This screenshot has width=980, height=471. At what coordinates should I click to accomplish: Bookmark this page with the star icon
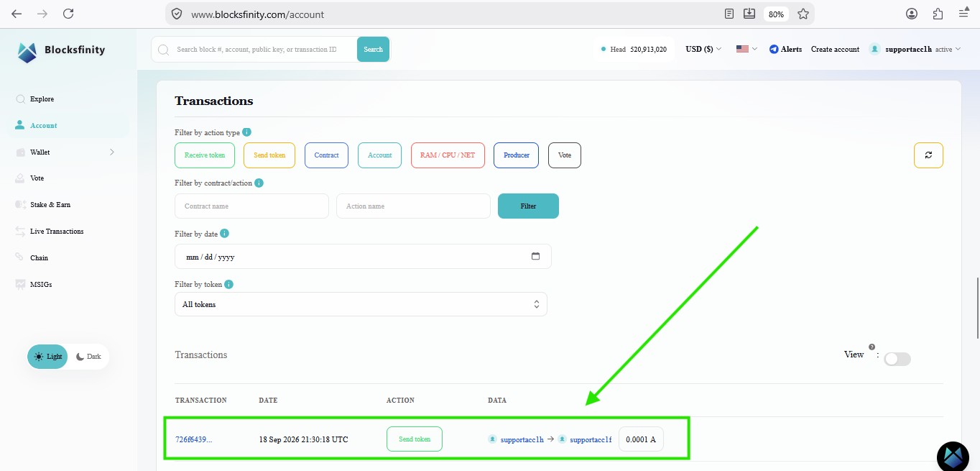click(803, 14)
